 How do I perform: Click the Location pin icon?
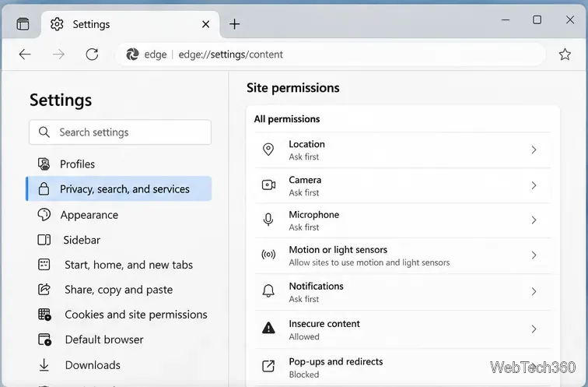pyautogui.click(x=268, y=150)
